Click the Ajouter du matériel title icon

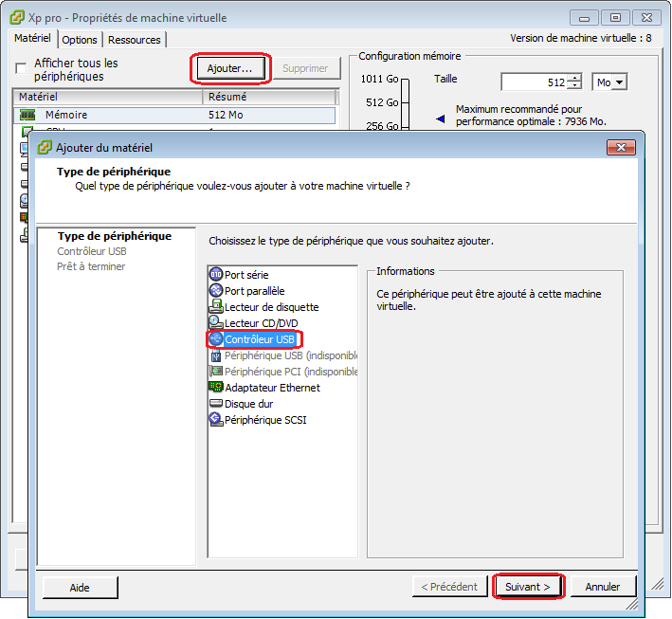pos(45,147)
